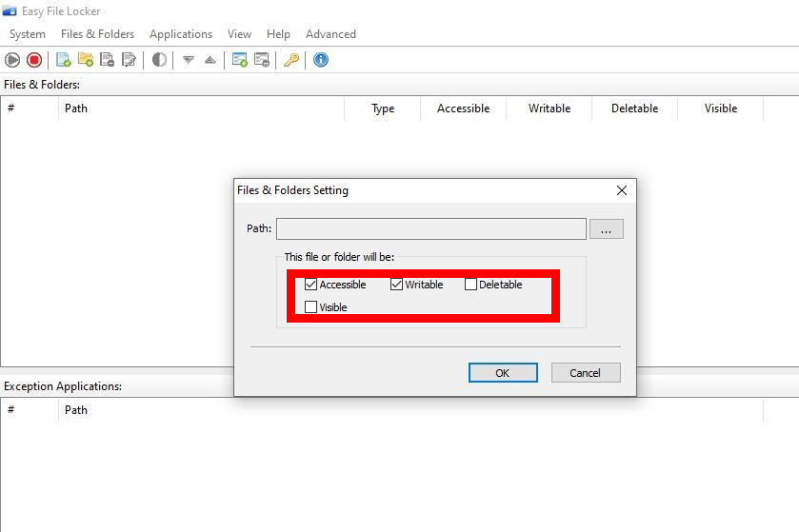
Task: Click the Move Up arrow icon
Action: [210, 60]
